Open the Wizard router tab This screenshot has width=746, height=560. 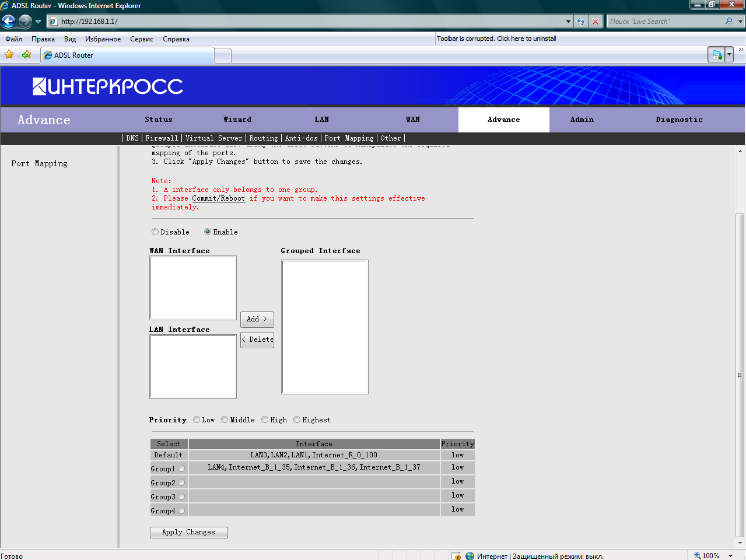pos(237,120)
